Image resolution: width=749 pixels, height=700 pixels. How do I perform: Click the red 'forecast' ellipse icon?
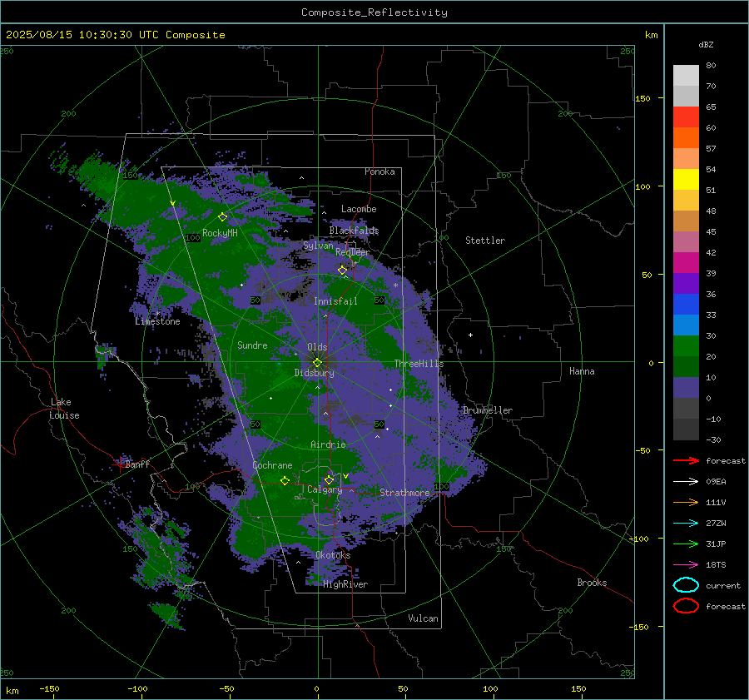pos(686,606)
